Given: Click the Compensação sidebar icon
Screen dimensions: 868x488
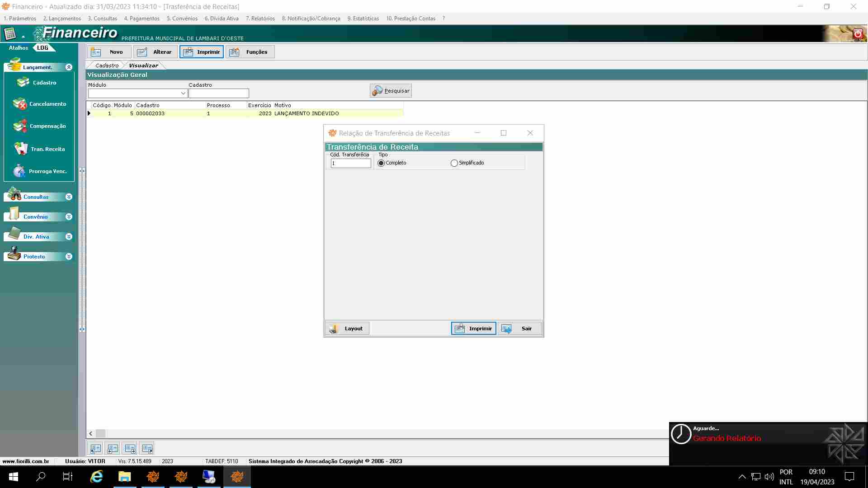Looking at the screenshot, I should pos(20,126).
